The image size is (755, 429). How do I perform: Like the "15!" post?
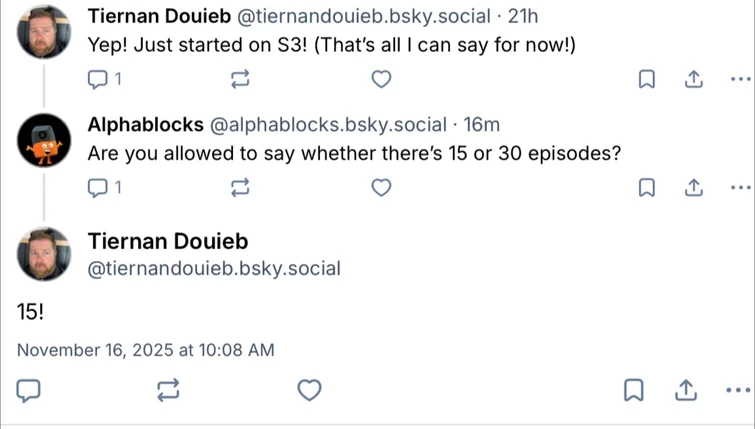pos(311,390)
